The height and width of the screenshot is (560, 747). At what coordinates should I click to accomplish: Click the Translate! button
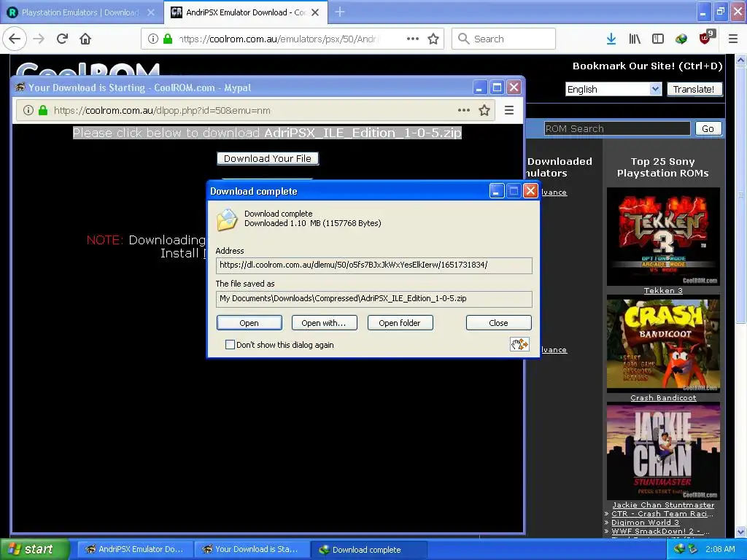coord(694,89)
